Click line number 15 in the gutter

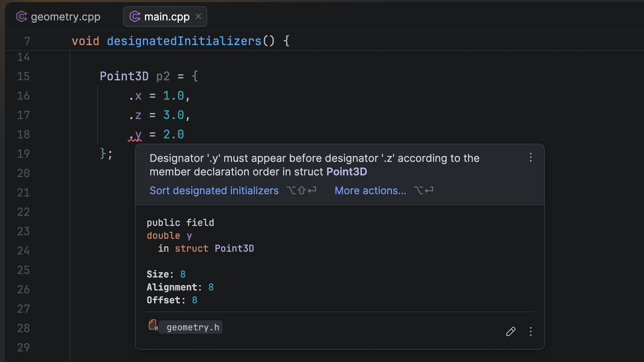coord(23,76)
